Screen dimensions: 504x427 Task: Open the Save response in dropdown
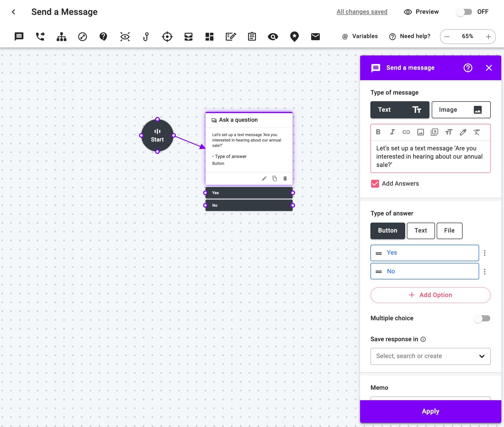pos(430,356)
